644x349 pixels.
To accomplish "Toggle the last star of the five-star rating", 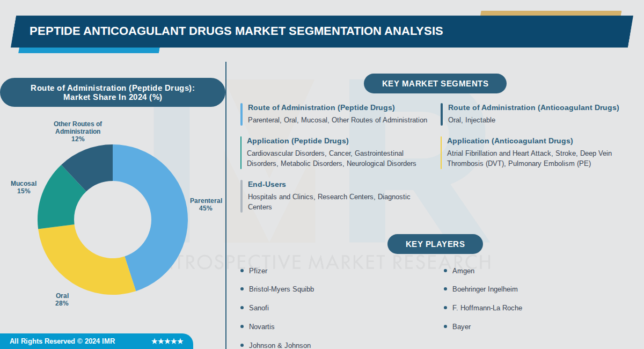I will (180, 340).
